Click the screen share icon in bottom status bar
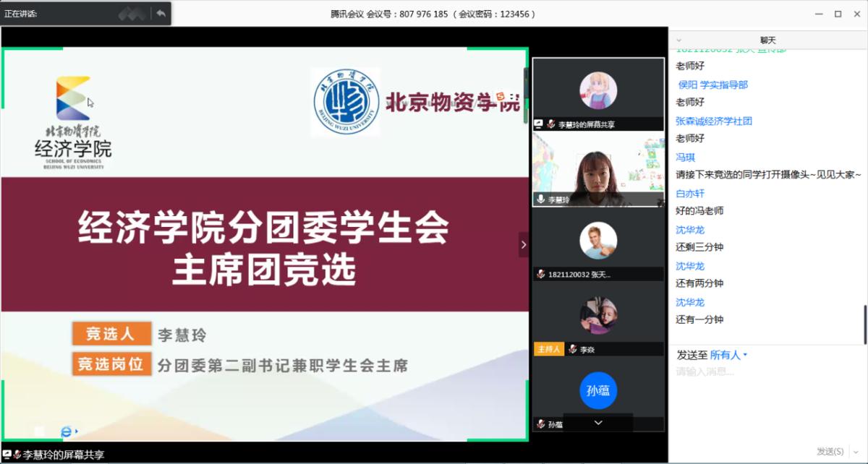Viewport: 868px width, 464px height. coord(7,455)
